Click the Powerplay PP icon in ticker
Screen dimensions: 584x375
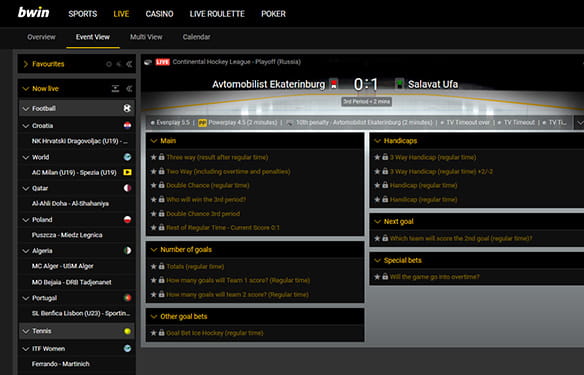coord(202,123)
